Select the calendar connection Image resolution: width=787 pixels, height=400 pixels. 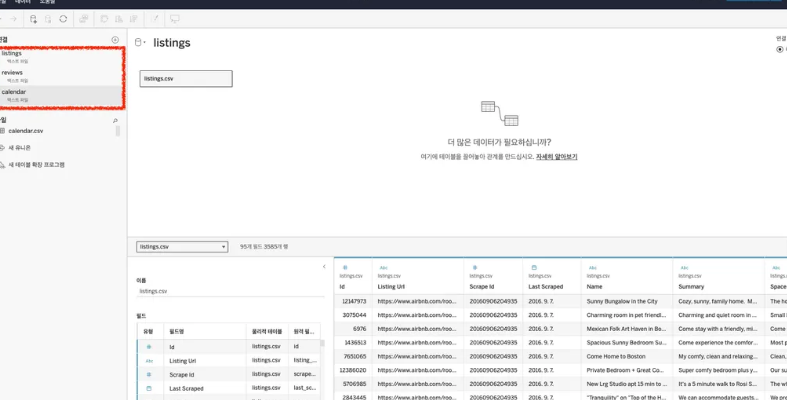coord(61,95)
